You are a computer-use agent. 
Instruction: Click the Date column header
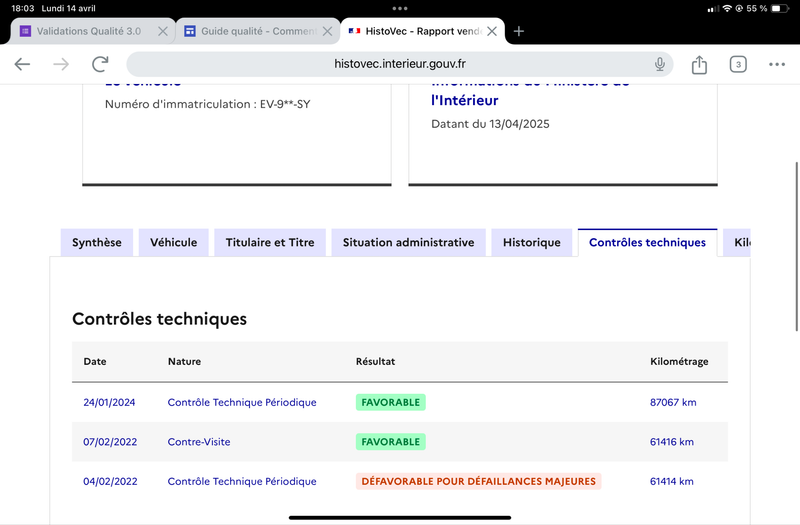[95, 361]
